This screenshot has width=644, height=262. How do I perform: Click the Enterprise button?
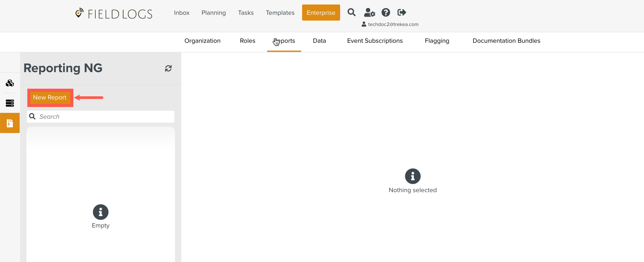tap(321, 13)
